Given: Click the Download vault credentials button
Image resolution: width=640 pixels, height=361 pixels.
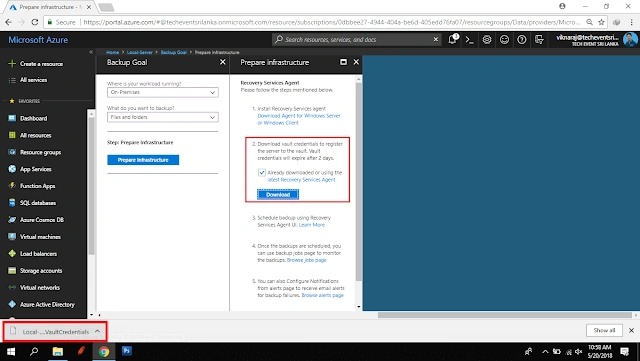Looking at the screenshot, I should click(x=278, y=194).
